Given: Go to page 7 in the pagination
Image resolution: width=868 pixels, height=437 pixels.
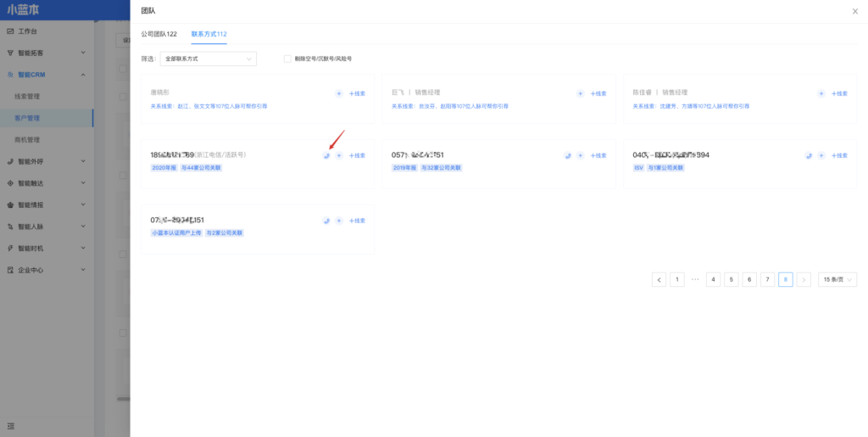Looking at the screenshot, I should tap(767, 279).
